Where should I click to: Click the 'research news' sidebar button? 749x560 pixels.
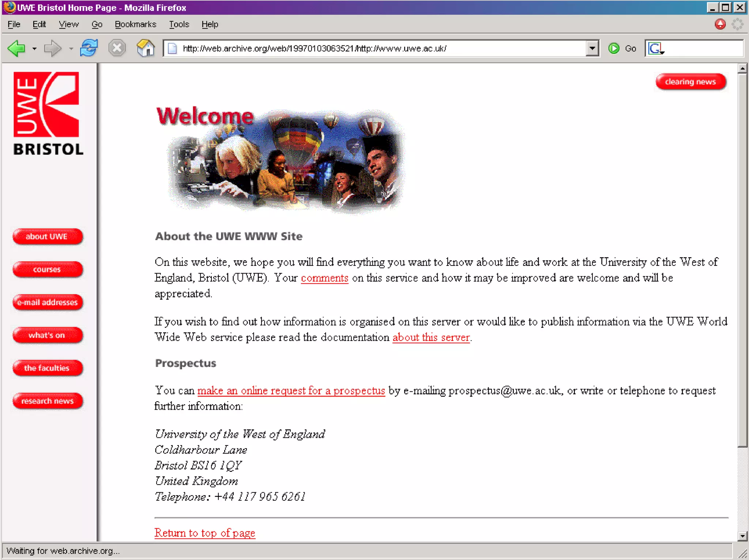coord(47,401)
